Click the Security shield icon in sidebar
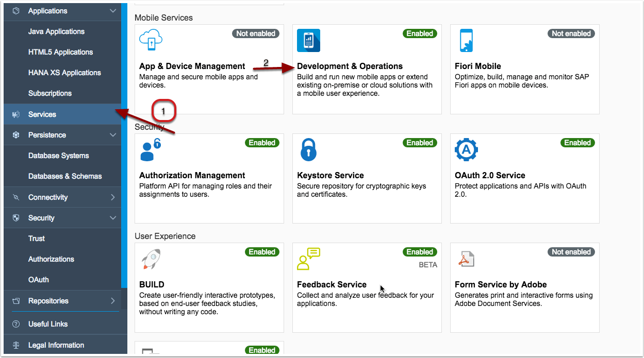Screen dimensions: 644x358 (x=16, y=218)
